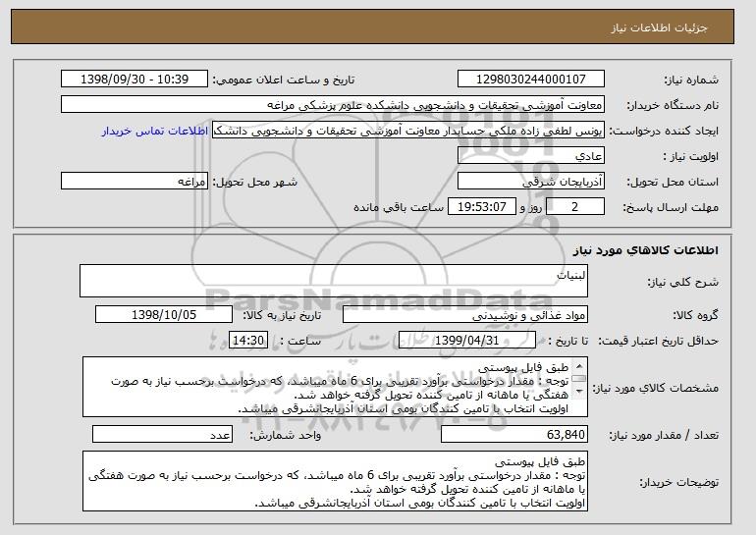Click the delivery province field آذربایجان شرقی
The width and height of the screenshot is (756, 535).
531,182
